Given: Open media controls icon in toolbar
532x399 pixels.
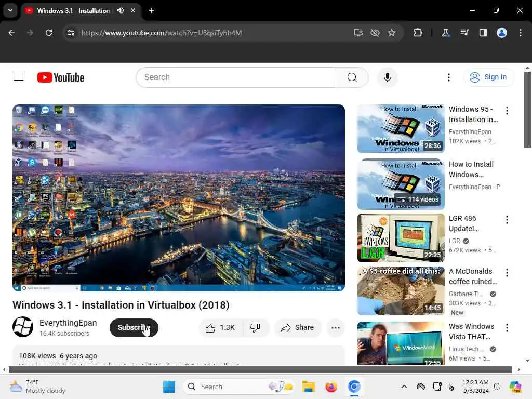Looking at the screenshot, I should [x=464, y=33].
